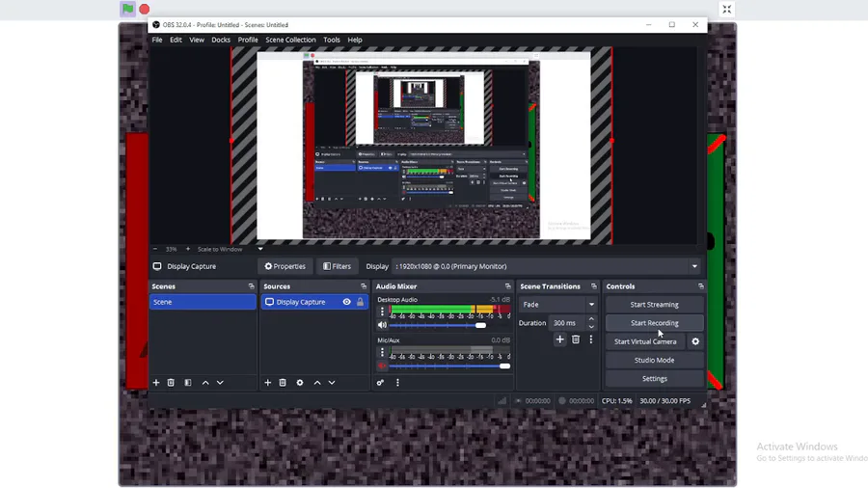Float the Sources dock icon
This screenshot has width=868, height=488.
click(x=364, y=286)
